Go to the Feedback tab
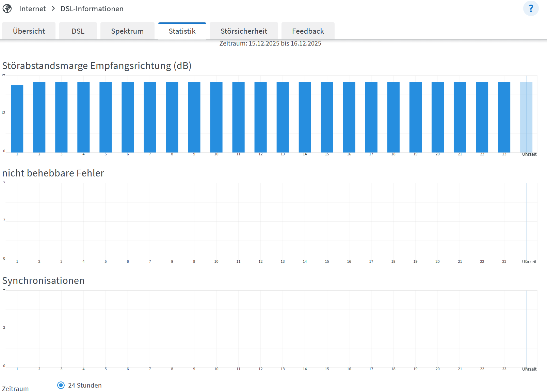Viewport: 547px width, 392px height. point(308,31)
